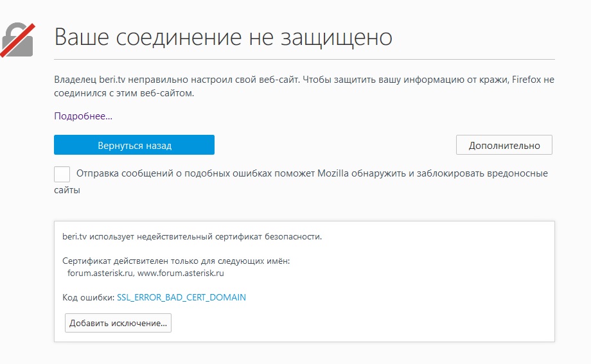Click the invalid security certificate message line
This screenshot has width=591, height=364.
tap(191, 236)
